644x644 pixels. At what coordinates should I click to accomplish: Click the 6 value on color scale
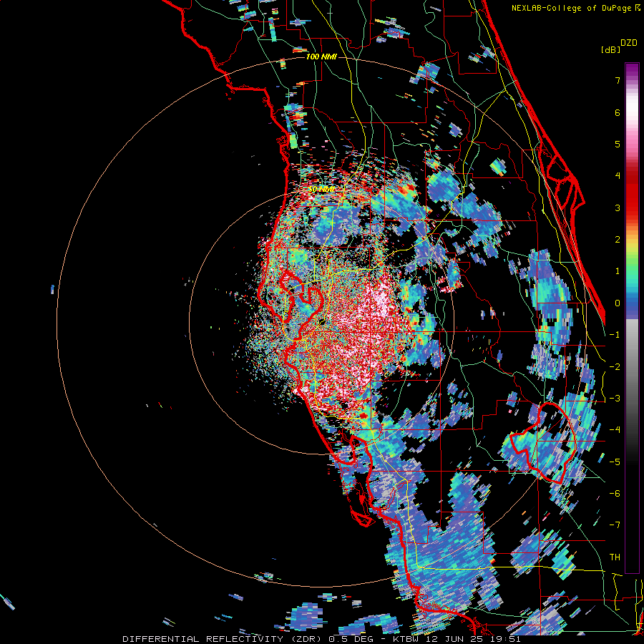(x=618, y=112)
